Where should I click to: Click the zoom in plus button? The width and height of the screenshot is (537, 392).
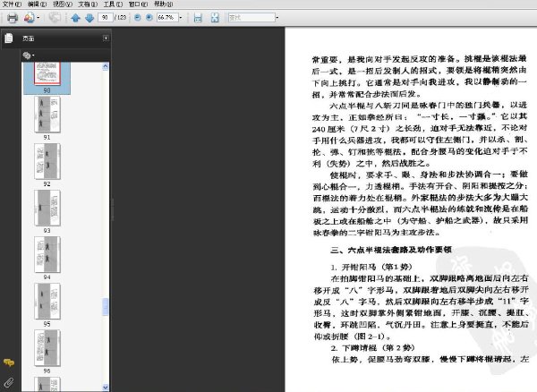coord(149,17)
